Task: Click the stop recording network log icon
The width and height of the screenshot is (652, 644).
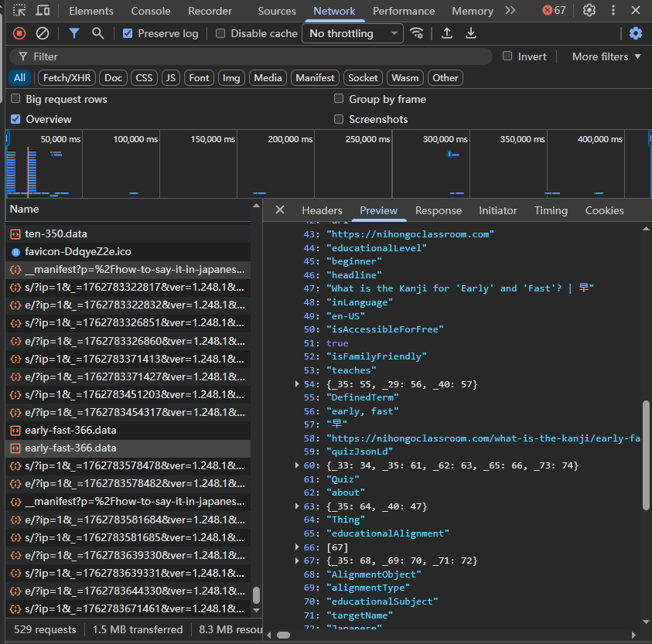Action: pos(19,33)
